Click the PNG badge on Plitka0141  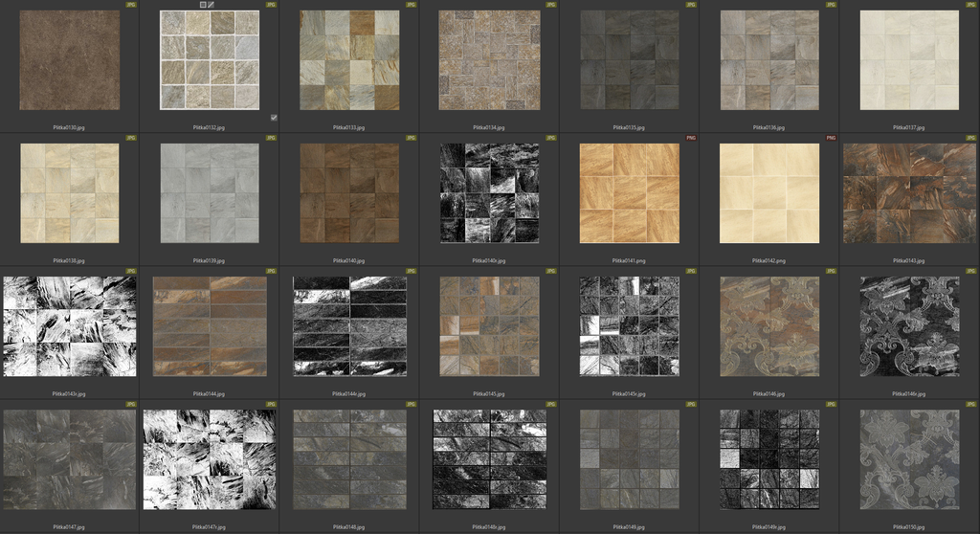pyautogui.click(x=690, y=138)
